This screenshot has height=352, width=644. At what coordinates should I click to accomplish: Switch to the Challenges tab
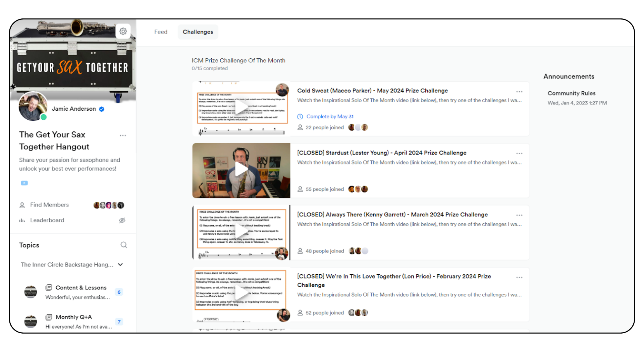point(198,32)
